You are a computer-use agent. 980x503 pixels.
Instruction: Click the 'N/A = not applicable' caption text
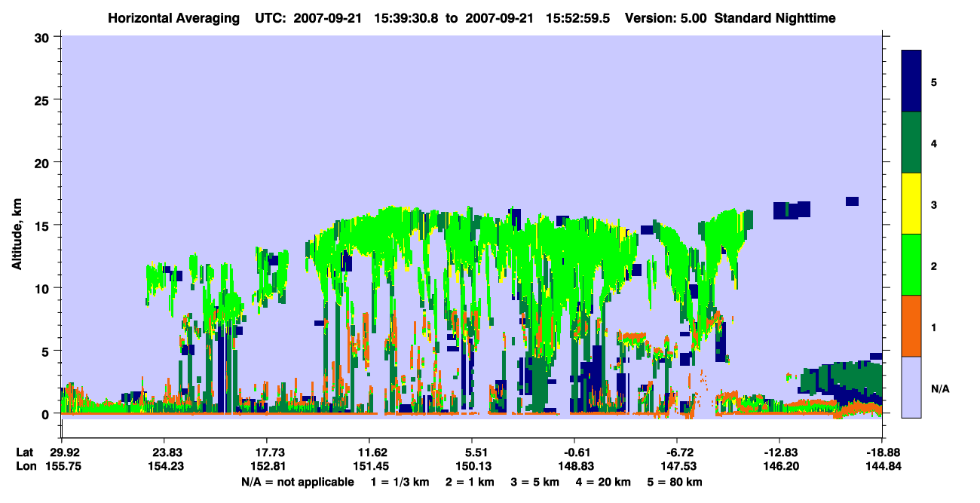pyautogui.click(x=297, y=482)
